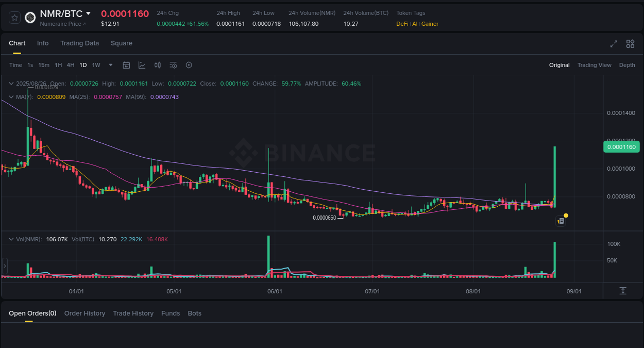Toggle the favorite star for NMR/BTC
644x348 pixels.
(x=14, y=17)
